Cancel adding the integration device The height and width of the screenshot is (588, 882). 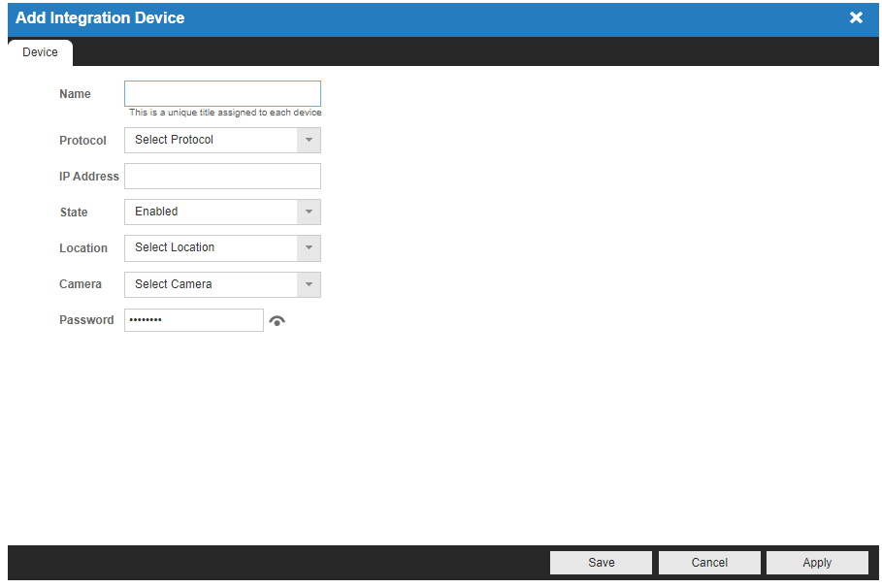(709, 562)
